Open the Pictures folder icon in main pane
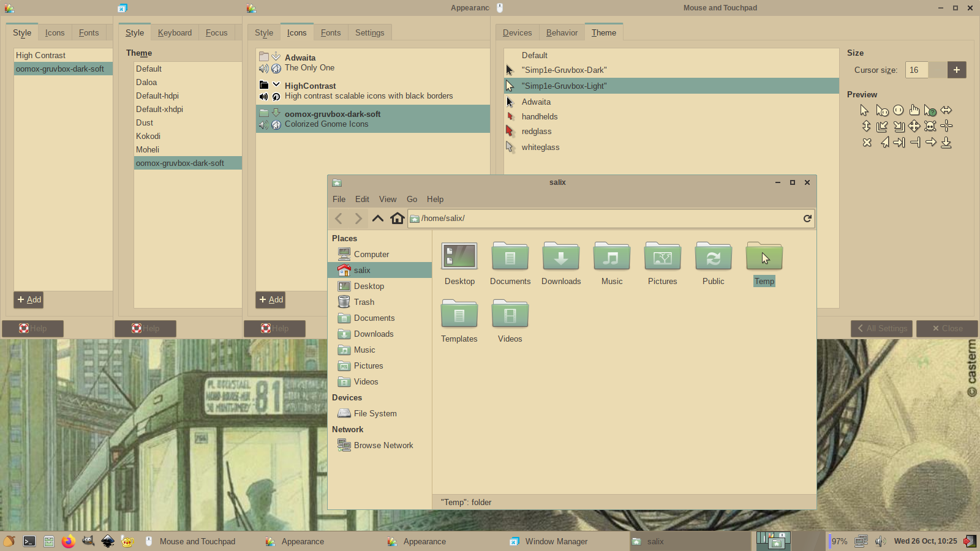This screenshot has width=980, height=551. pos(662,257)
